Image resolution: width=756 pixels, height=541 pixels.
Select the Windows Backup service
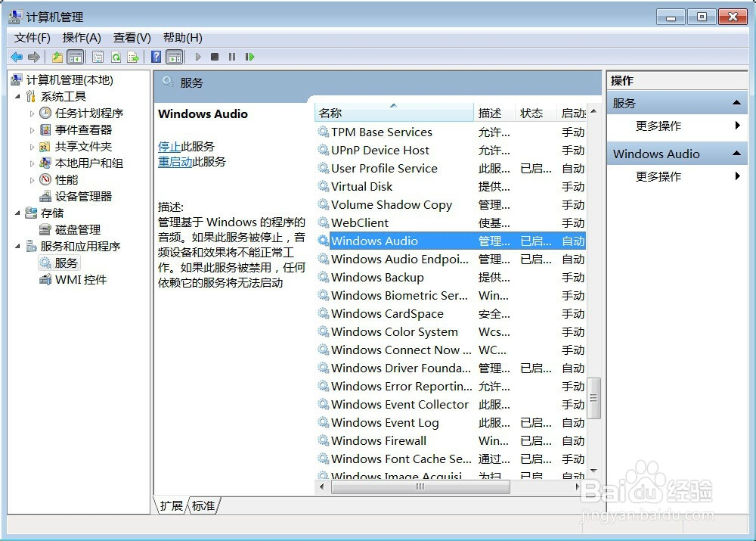pyautogui.click(x=451, y=278)
